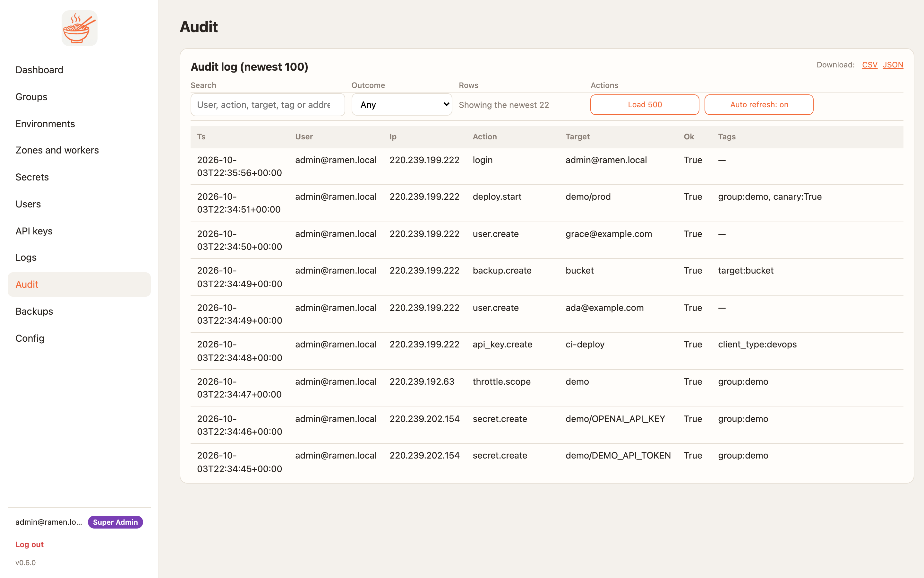Screen dimensions: 924x578
Task: Go to Groups in the sidebar
Action: 31,97
